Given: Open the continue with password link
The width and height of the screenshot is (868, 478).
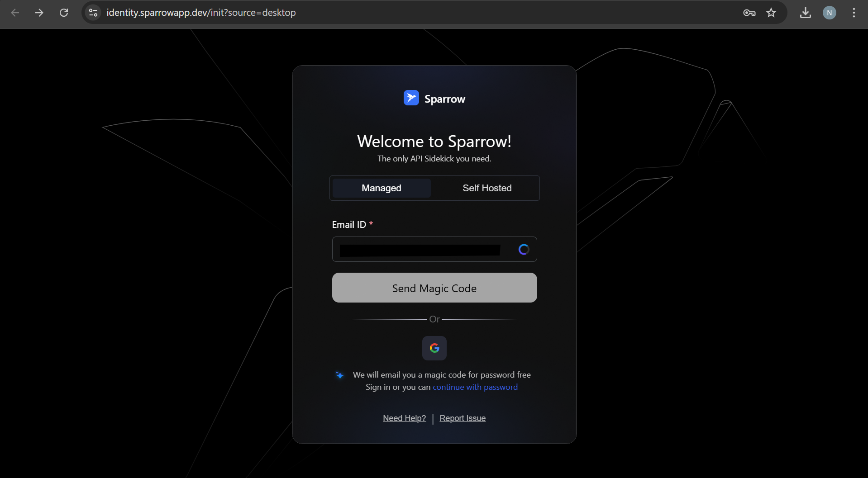Looking at the screenshot, I should 475,387.
